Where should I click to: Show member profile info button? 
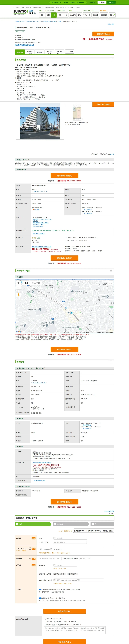tap(94, 531)
